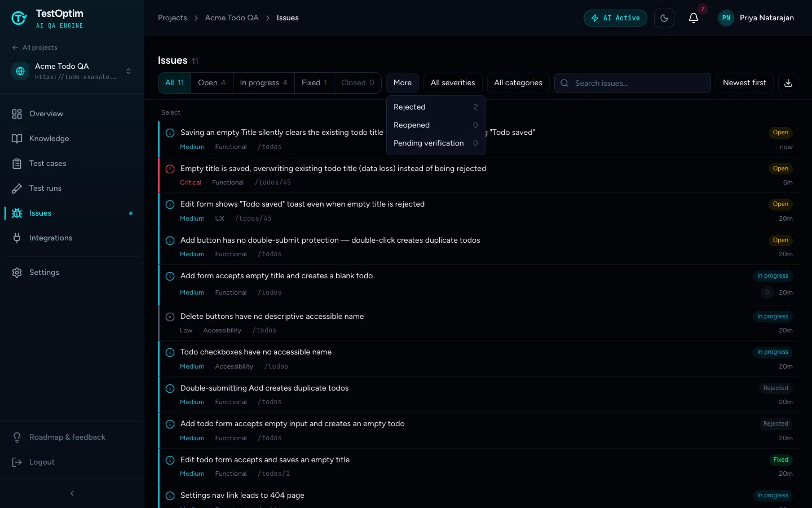Click the Knowledge book icon
812x508 pixels.
(x=17, y=139)
